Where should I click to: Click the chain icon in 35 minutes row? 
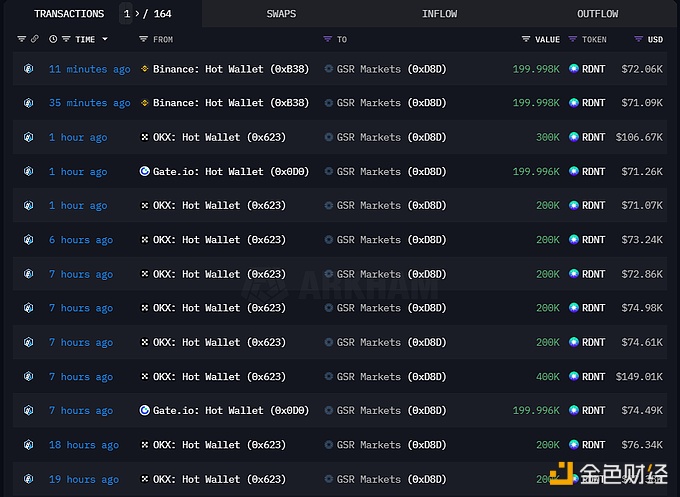(29, 103)
